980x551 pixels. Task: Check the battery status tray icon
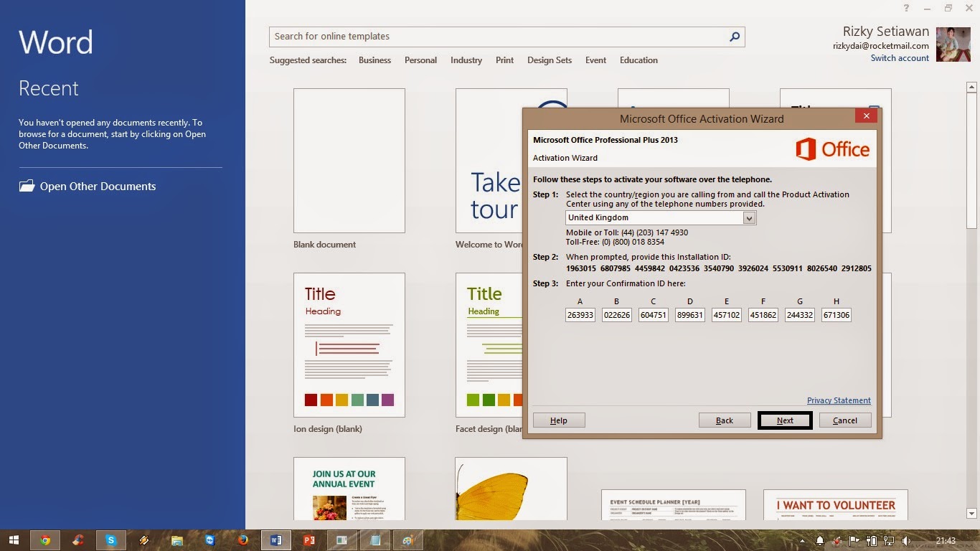[x=872, y=540]
